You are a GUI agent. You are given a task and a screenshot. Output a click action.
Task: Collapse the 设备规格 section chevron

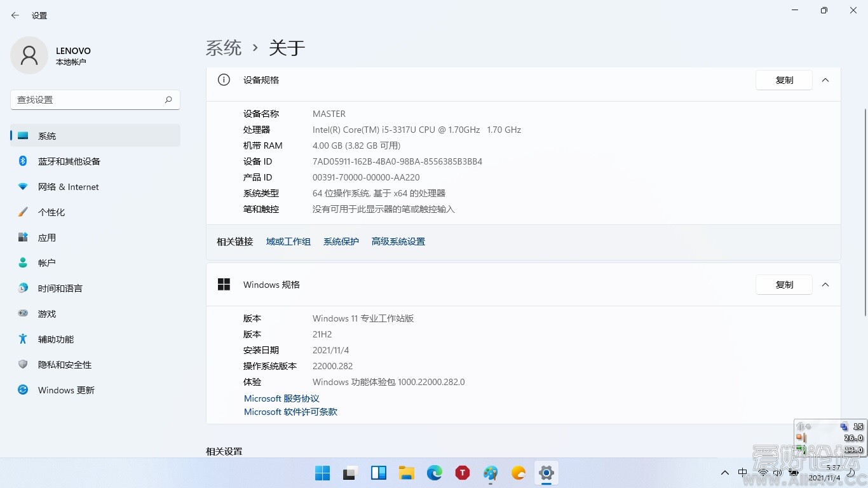825,80
